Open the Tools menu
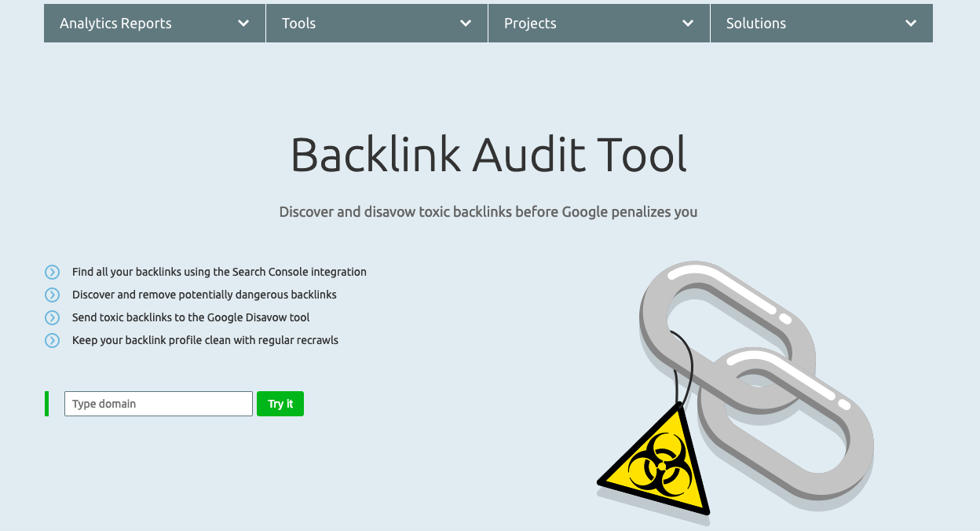The width and height of the screenshot is (980, 531). [x=377, y=24]
